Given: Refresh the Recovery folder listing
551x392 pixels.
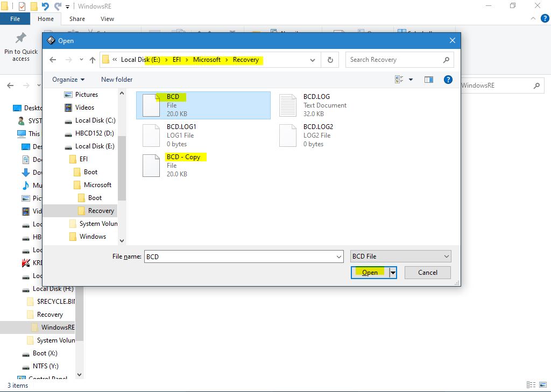Looking at the screenshot, I should 330,60.
